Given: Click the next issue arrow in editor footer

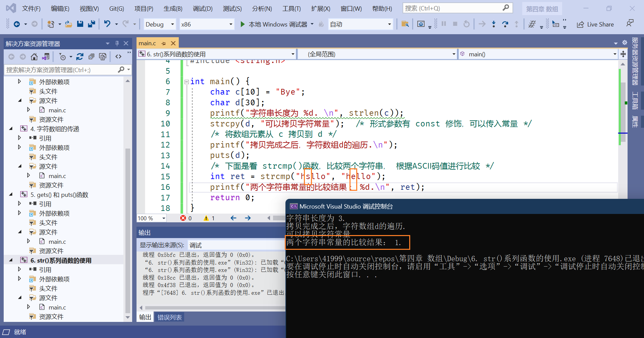Looking at the screenshot, I should click(x=248, y=218).
